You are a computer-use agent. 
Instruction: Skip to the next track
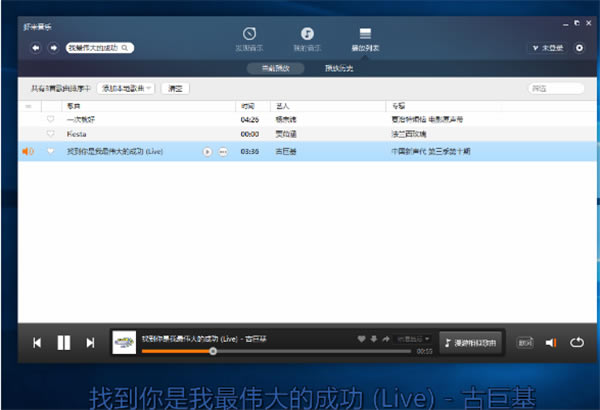pyautogui.click(x=90, y=343)
